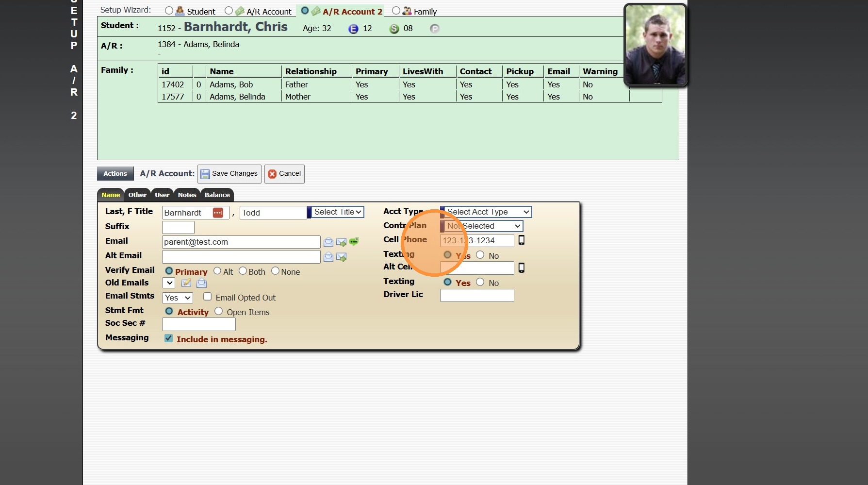Viewport: 868px width, 485px height.
Task: Open the Actions menu button
Action: [115, 174]
